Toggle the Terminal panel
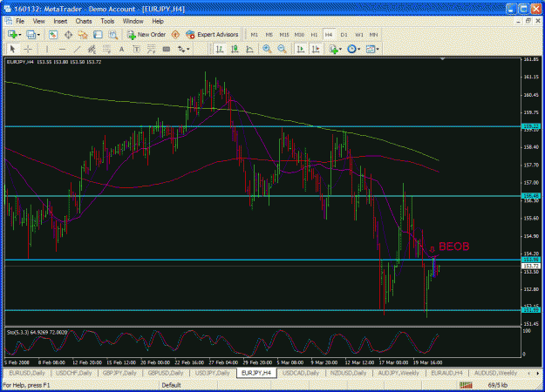 [98, 34]
